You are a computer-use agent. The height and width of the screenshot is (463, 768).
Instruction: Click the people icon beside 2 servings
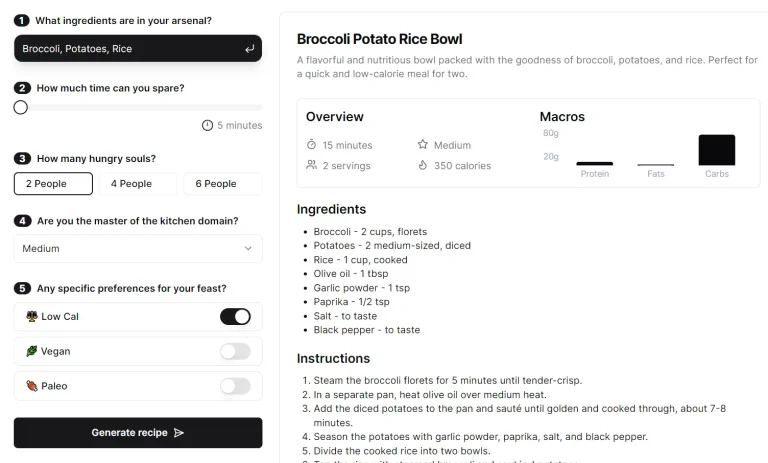311,165
